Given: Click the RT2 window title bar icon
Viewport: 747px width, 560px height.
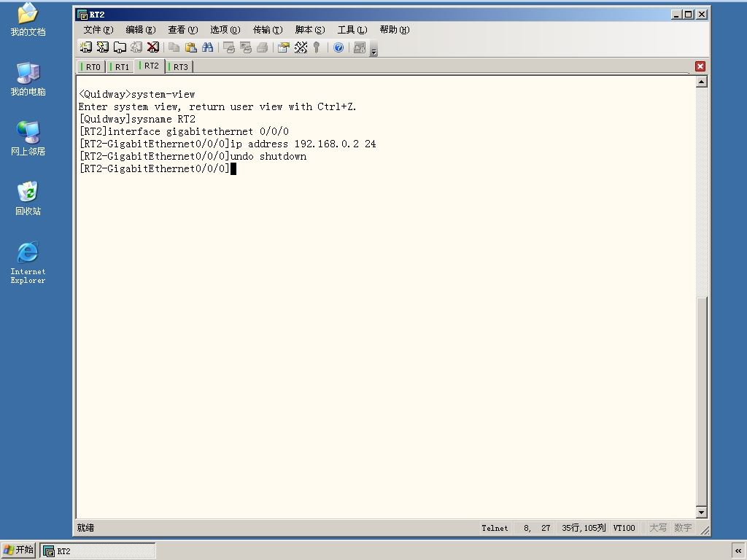Looking at the screenshot, I should (82, 15).
